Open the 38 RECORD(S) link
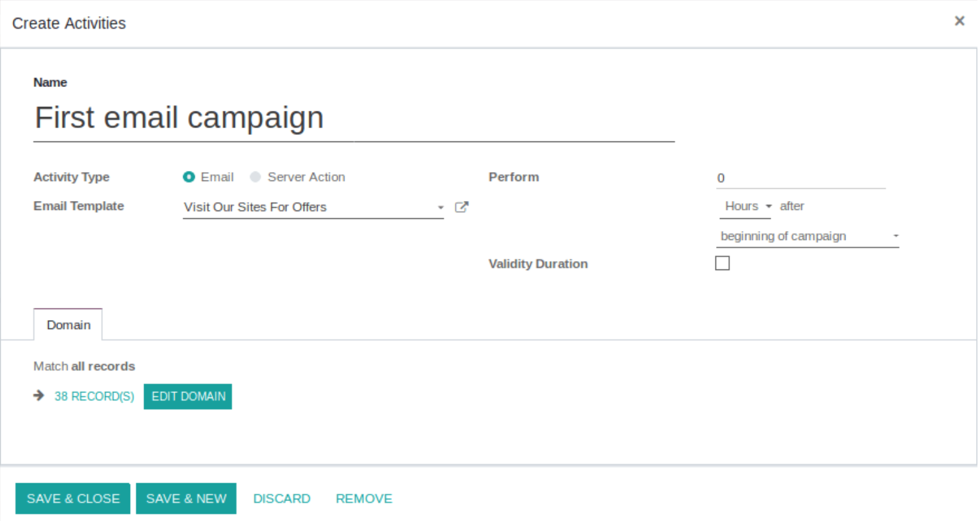Image resolution: width=980 pixels, height=521 pixels. (x=94, y=396)
